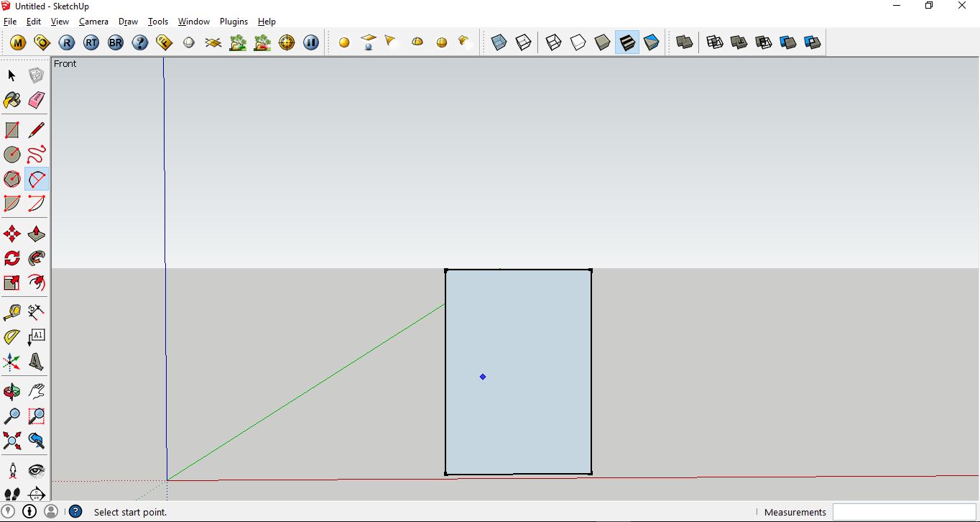Select the Pan hand tool

pyautogui.click(x=36, y=391)
